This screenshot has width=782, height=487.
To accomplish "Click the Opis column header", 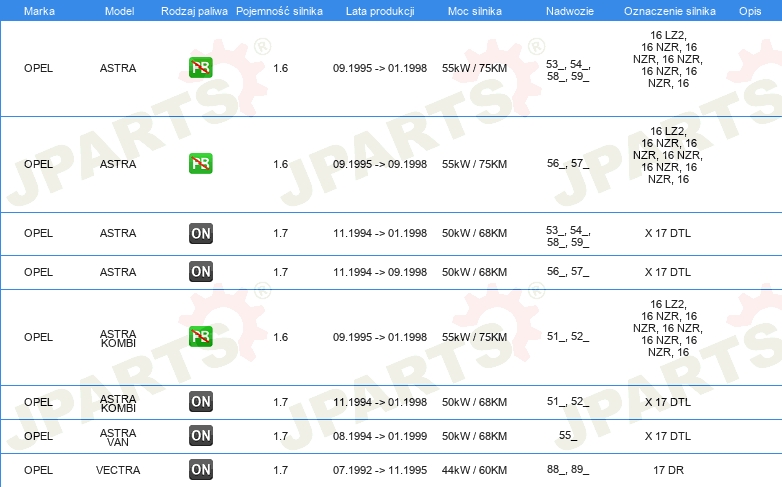I will (750, 11).
